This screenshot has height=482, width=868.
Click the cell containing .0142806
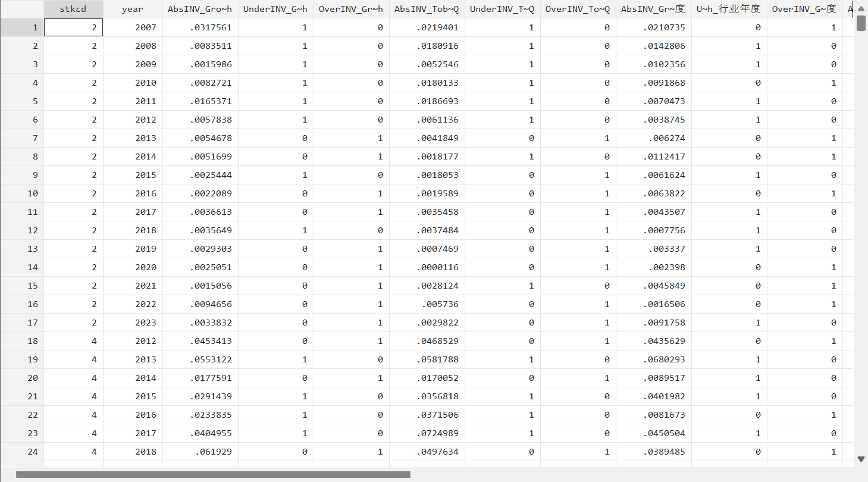(654, 46)
